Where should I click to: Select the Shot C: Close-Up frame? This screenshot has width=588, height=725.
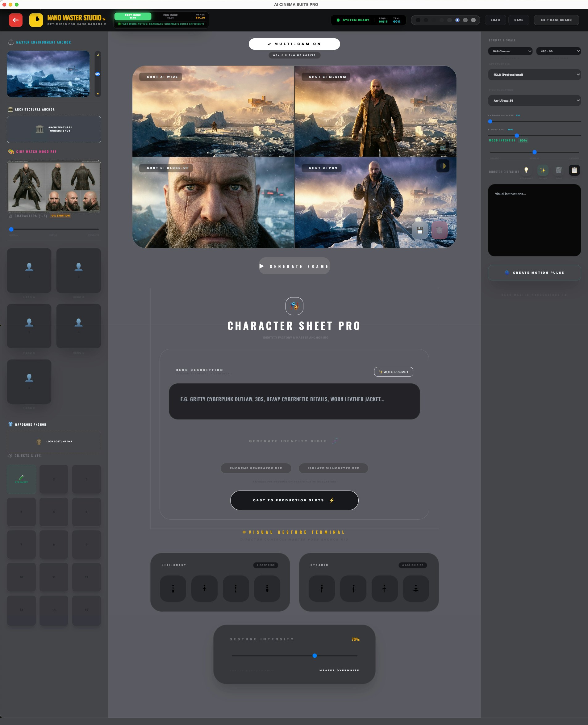point(213,202)
